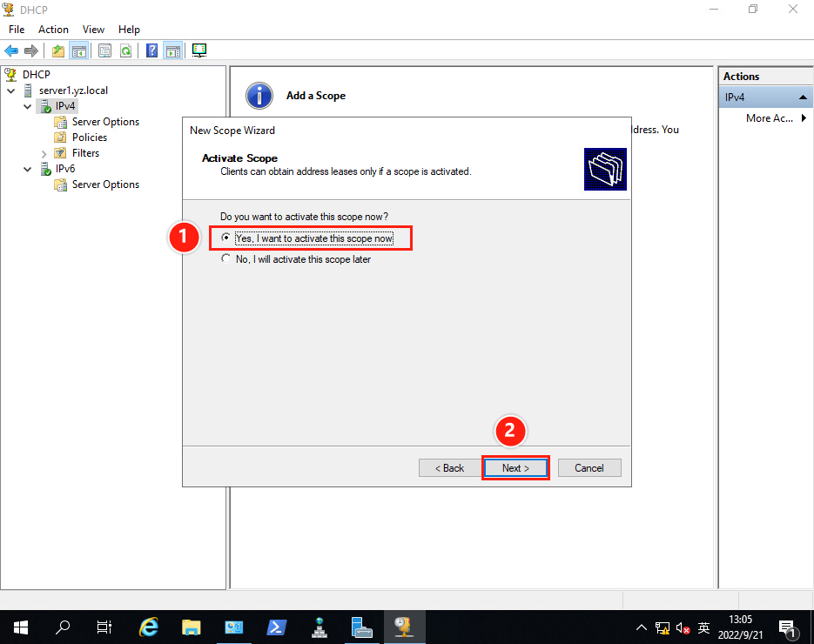Open the server tools taskbar app
The height and width of the screenshot is (644, 814).
pos(362,627)
